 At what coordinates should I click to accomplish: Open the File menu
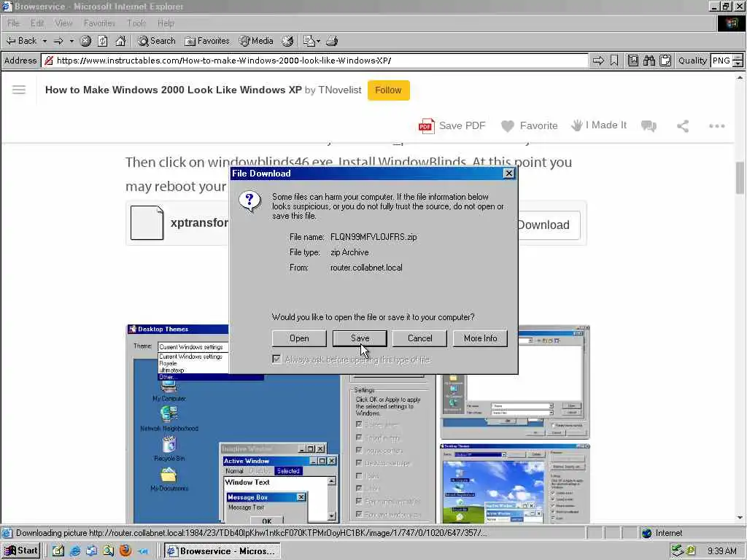click(x=13, y=23)
